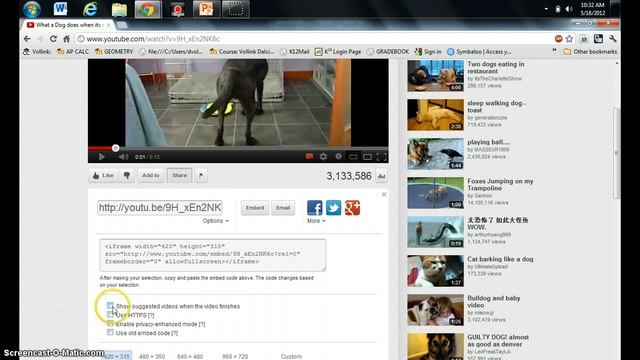640x360 pixels.
Task: Open the K12Mail bookmark
Action: coord(295,52)
